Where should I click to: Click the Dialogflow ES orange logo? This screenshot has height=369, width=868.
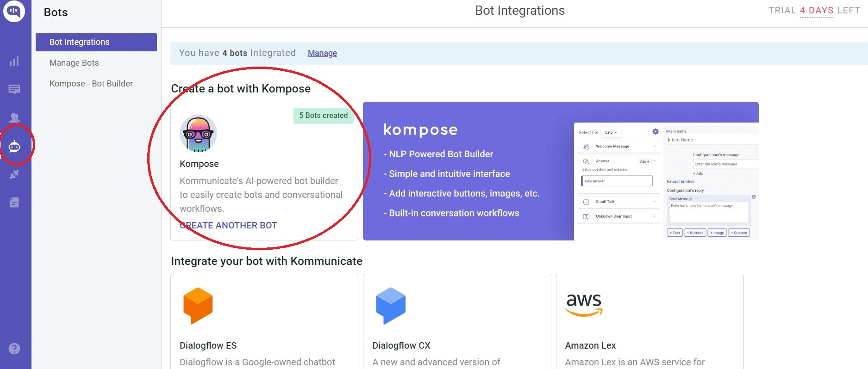point(198,305)
